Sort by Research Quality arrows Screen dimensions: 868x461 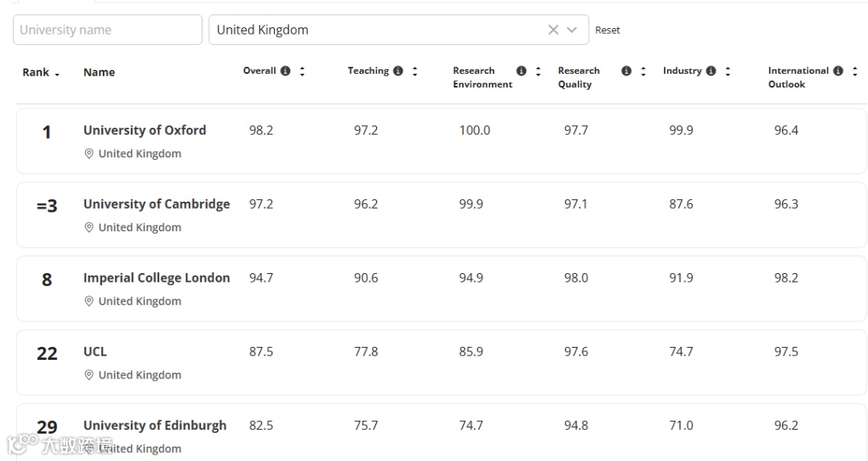click(643, 71)
